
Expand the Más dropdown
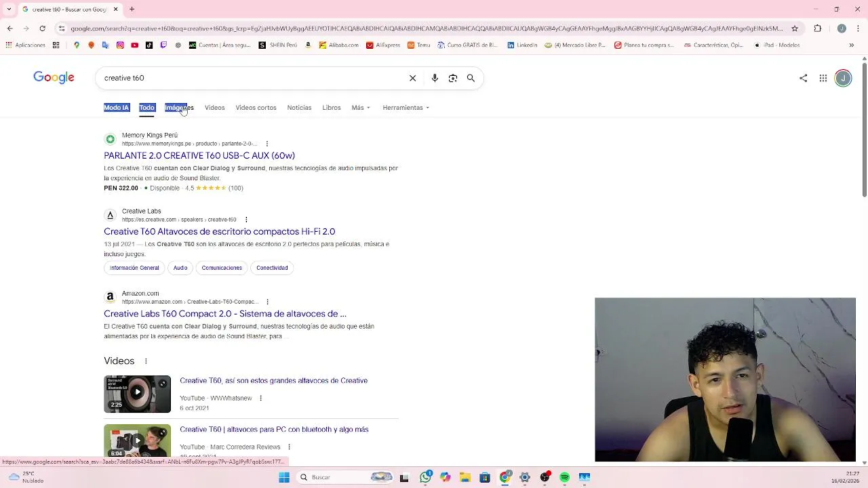[361, 108]
